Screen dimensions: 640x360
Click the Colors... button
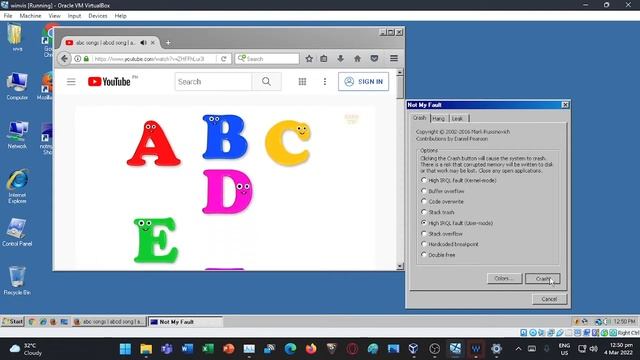coord(504,278)
